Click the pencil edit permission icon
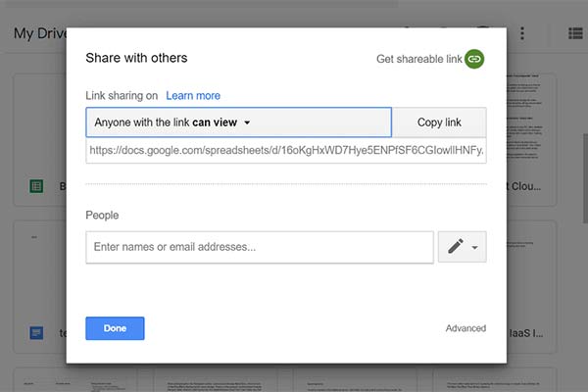The width and height of the screenshot is (588, 392). point(455,247)
